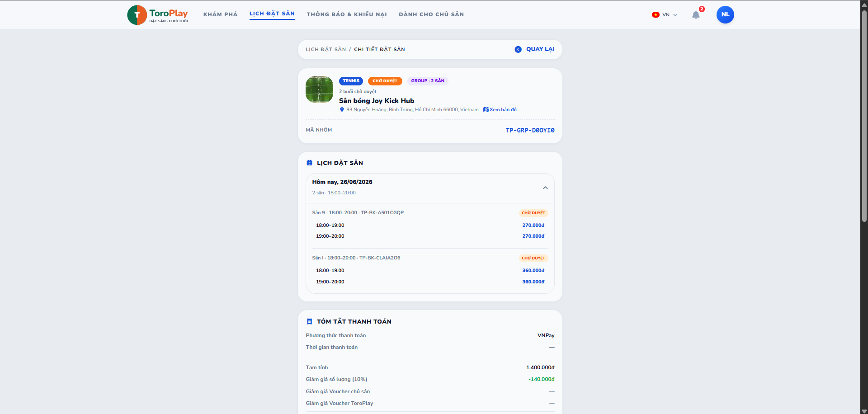Click the Vietnam flag icon
The height and width of the screenshot is (414, 868).
point(656,15)
